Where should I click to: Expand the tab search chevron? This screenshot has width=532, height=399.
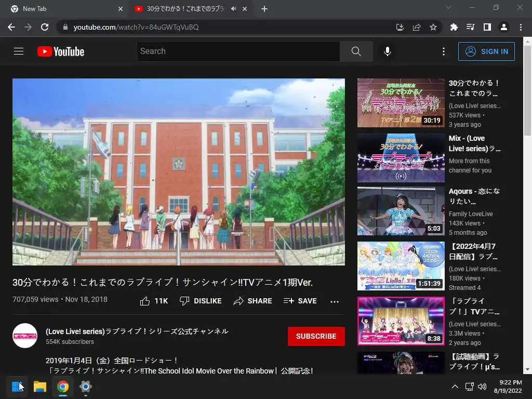[x=448, y=7]
